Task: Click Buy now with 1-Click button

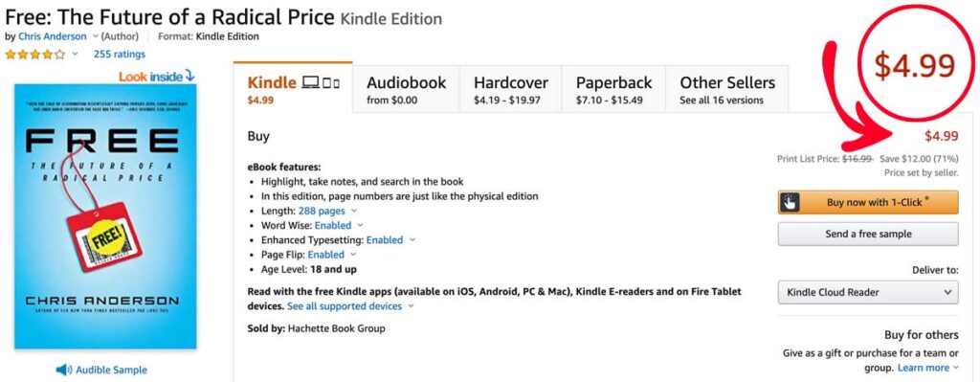Action: [x=867, y=203]
